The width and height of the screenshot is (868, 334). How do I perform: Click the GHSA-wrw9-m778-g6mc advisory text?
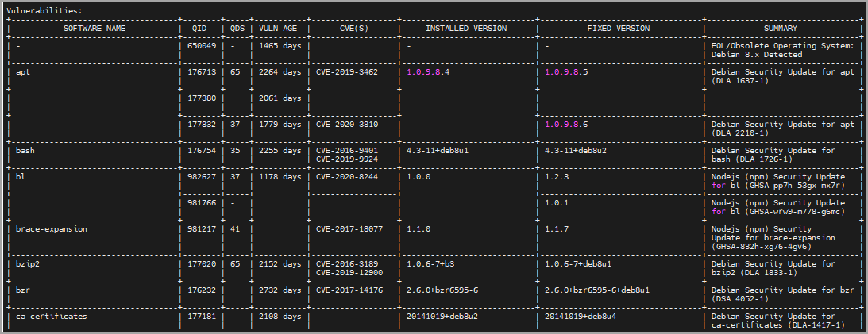click(x=796, y=212)
